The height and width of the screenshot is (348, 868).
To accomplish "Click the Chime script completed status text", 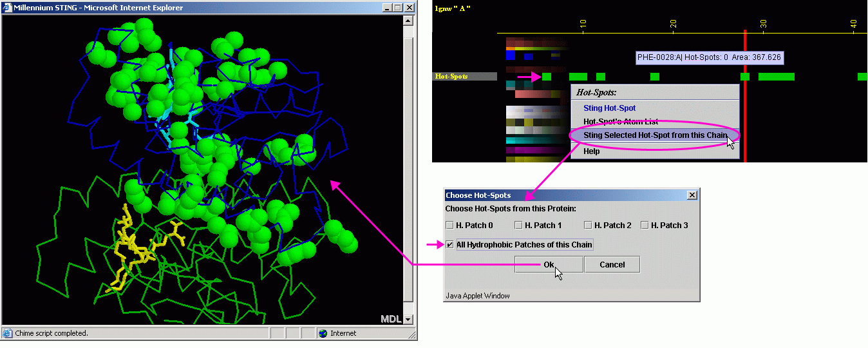I will (x=52, y=333).
